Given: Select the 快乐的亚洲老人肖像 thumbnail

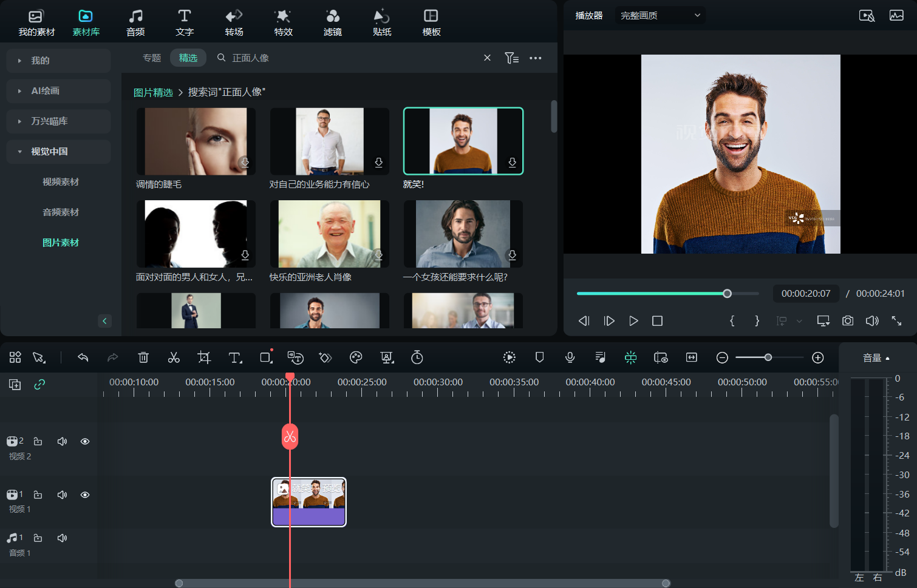Looking at the screenshot, I should 329,234.
